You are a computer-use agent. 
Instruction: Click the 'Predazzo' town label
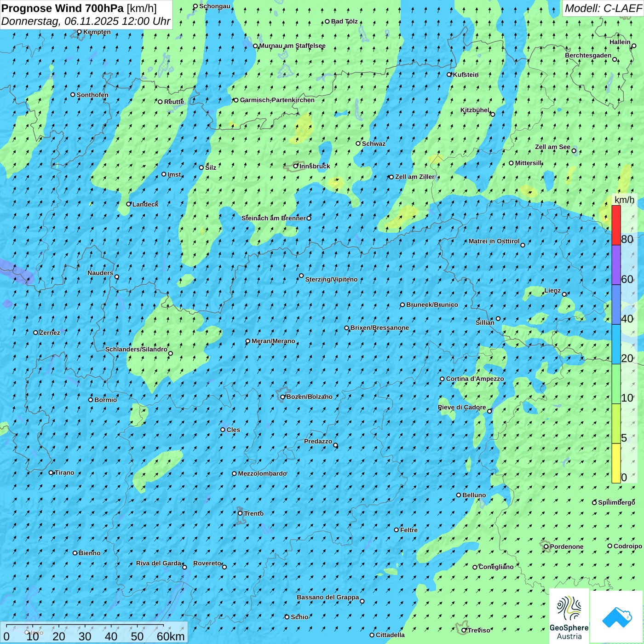click(318, 441)
